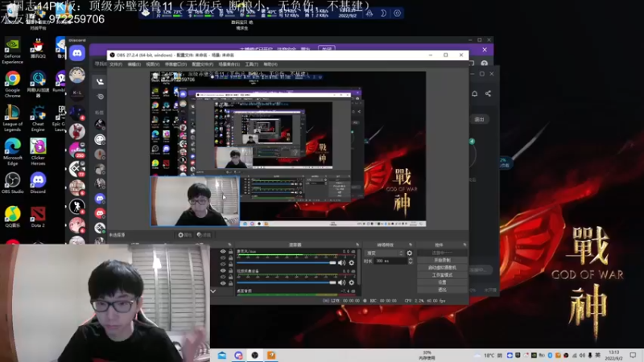Open 工具(T) menu in OBS
Screen dimensions: 644x362
click(x=252, y=64)
